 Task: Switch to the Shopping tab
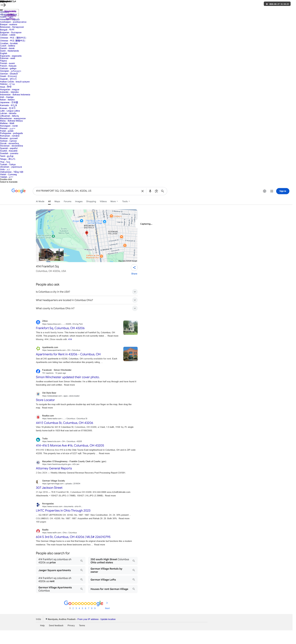(x=91, y=202)
